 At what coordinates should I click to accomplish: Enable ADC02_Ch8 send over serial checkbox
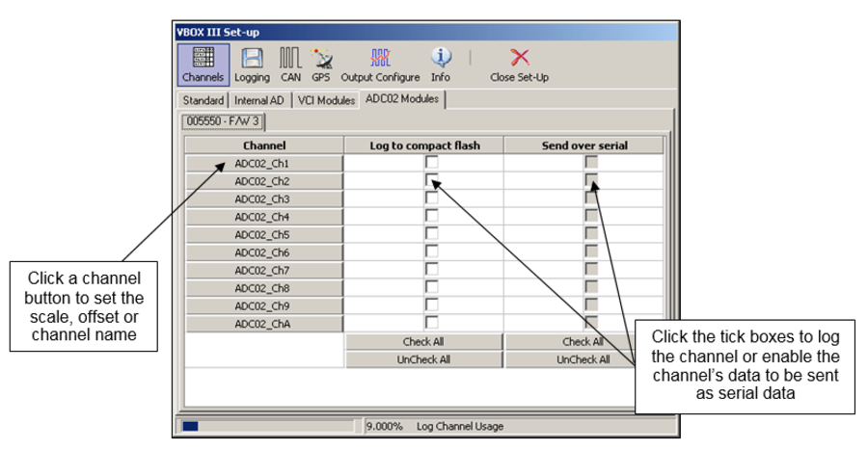pyautogui.click(x=591, y=287)
